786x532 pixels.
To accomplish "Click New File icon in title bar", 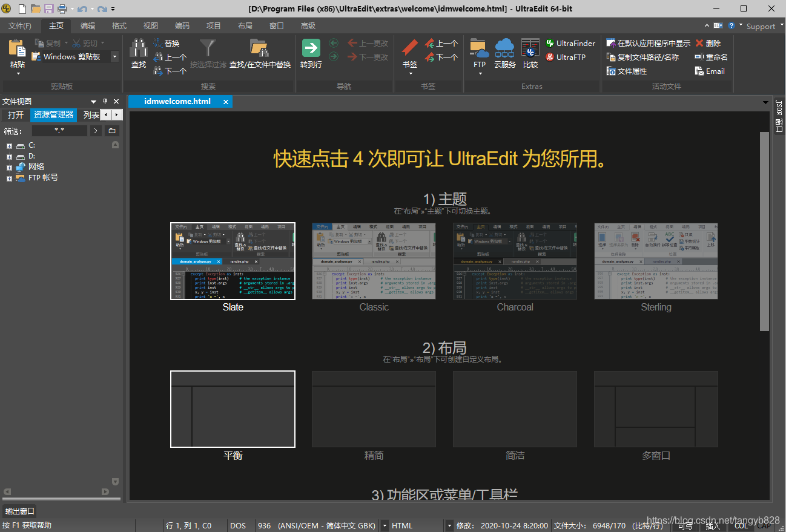I will click(22, 8).
